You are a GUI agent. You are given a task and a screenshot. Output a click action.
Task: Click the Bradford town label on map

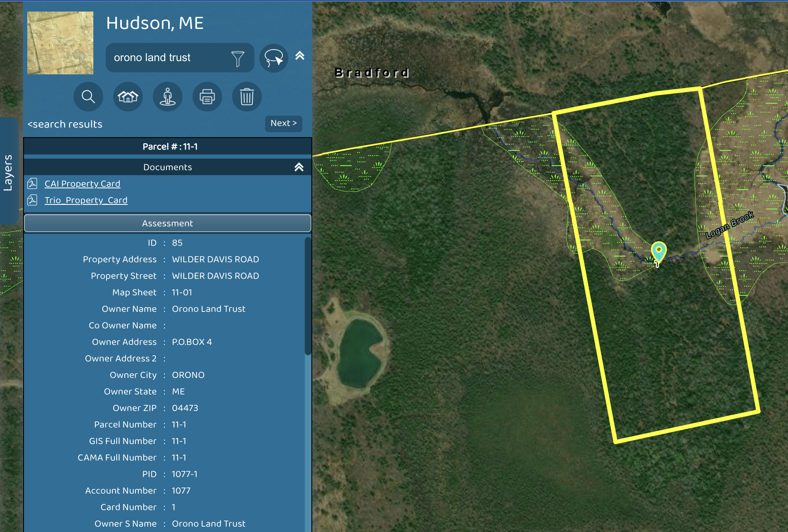coord(372,73)
